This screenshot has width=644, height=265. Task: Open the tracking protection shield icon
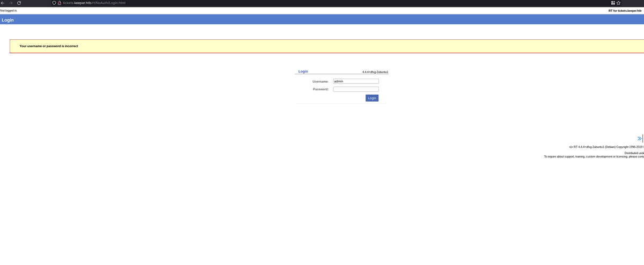pyautogui.click(x=54, y=3)
